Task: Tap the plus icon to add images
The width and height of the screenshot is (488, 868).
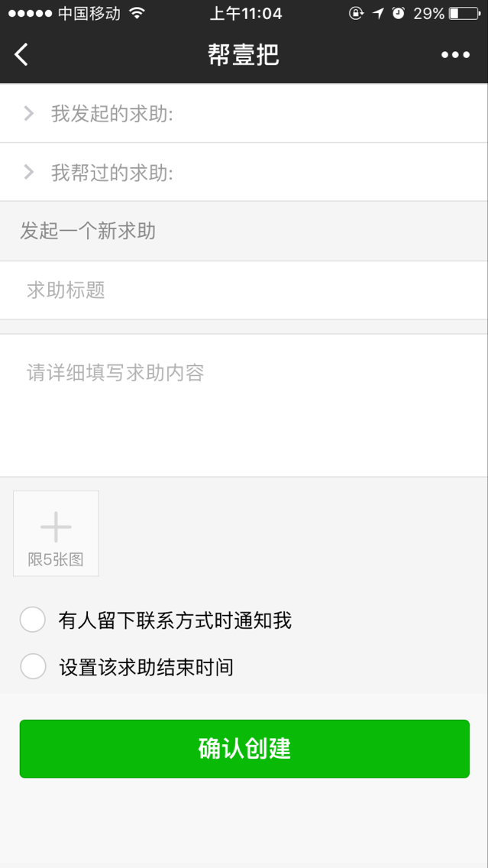Action: [x=56, y=526]
